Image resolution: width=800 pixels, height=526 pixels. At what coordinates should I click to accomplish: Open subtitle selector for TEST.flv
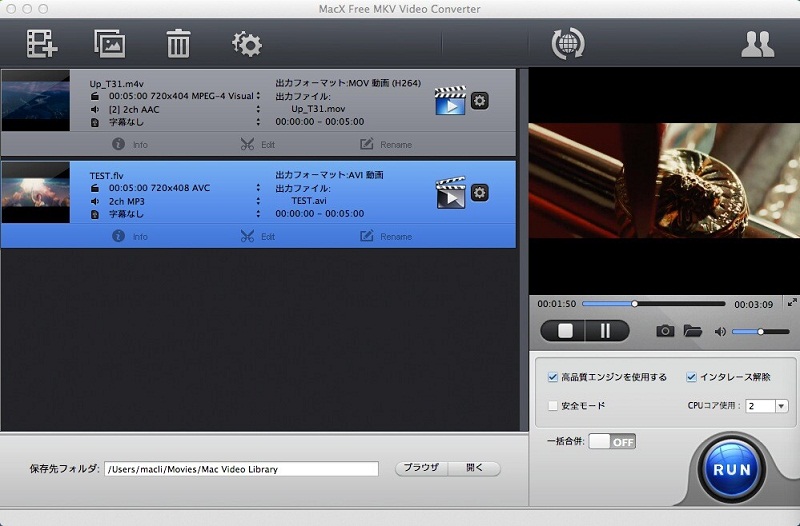258,214
